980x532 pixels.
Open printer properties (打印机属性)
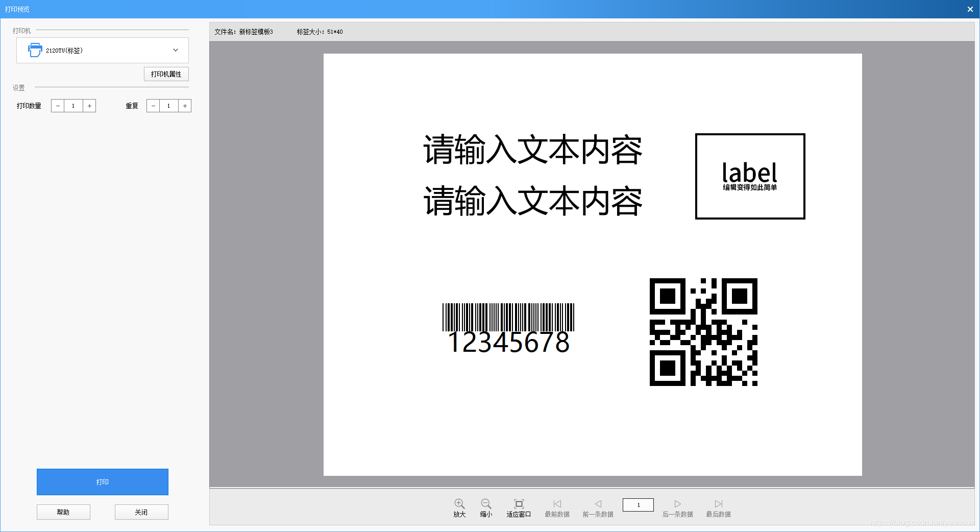(166, 74)
